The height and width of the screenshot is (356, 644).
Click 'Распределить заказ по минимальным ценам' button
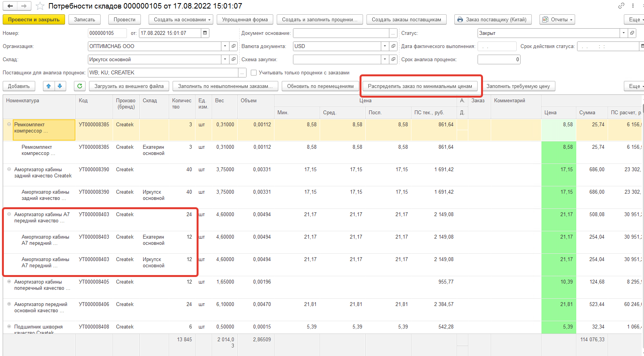tap(420, 86)
